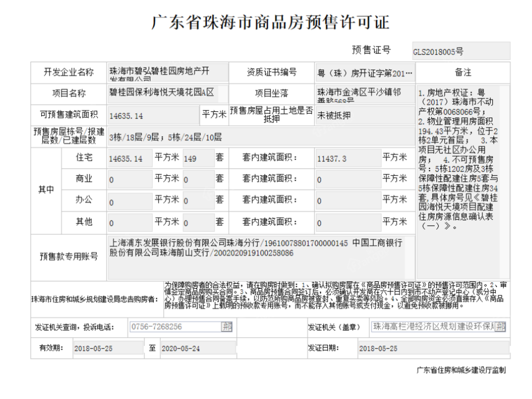Screen dimensions: 532x399
Task: Click the 其他 row label
Action: (x=84, y=222)
